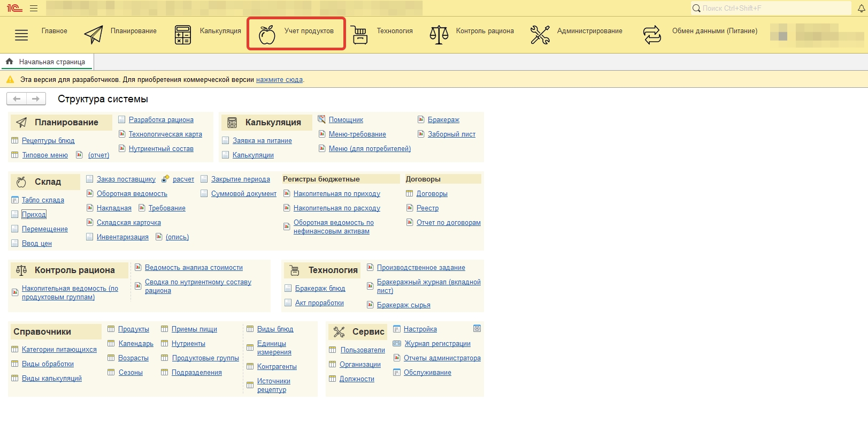Open Контроль рациона balance section

click(472, 34)
